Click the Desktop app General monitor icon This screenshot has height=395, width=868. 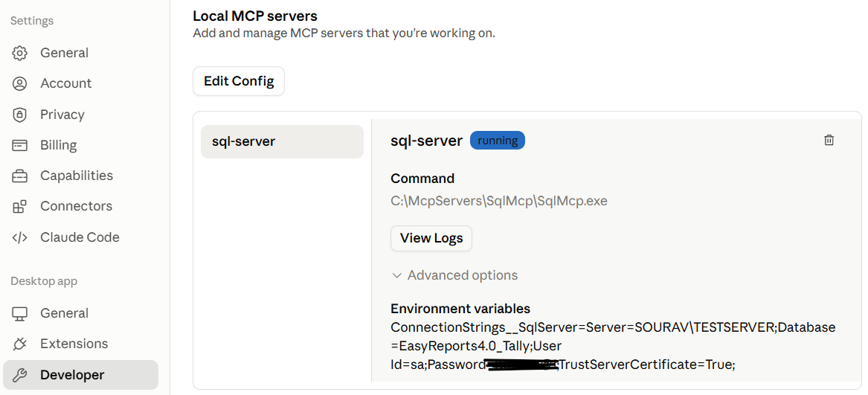[x=19, y=314]
